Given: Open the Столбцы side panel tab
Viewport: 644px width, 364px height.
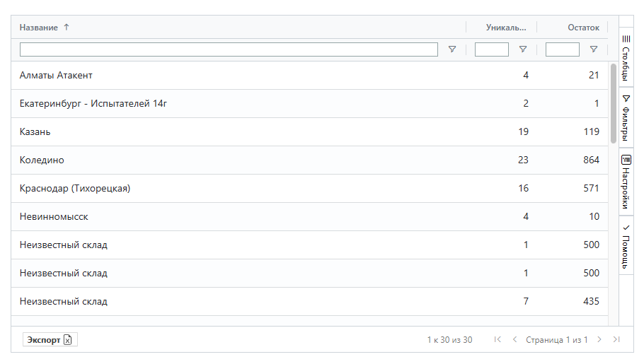Looking at the screenshot, I should click(x=626, y=58).
